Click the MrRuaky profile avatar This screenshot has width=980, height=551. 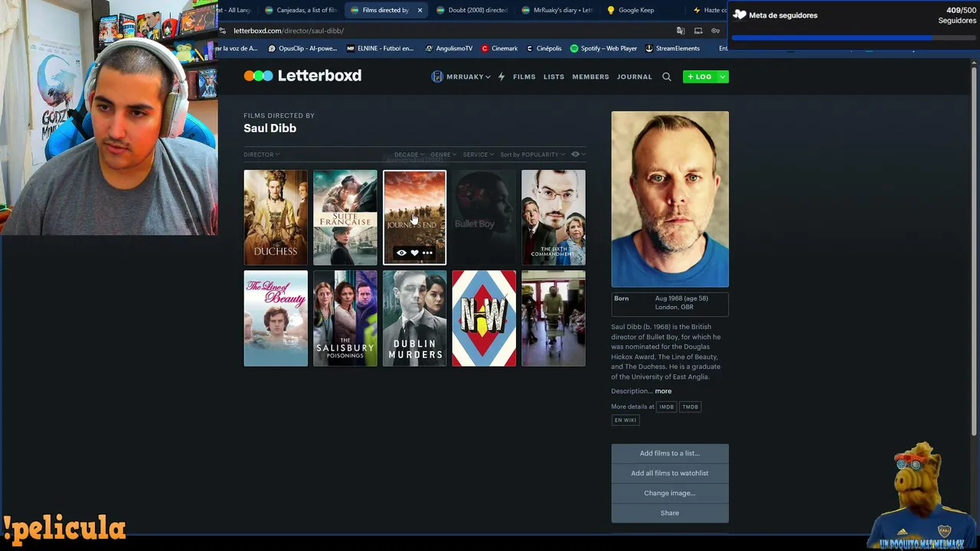pyautogui.click(x=437, y=77)
